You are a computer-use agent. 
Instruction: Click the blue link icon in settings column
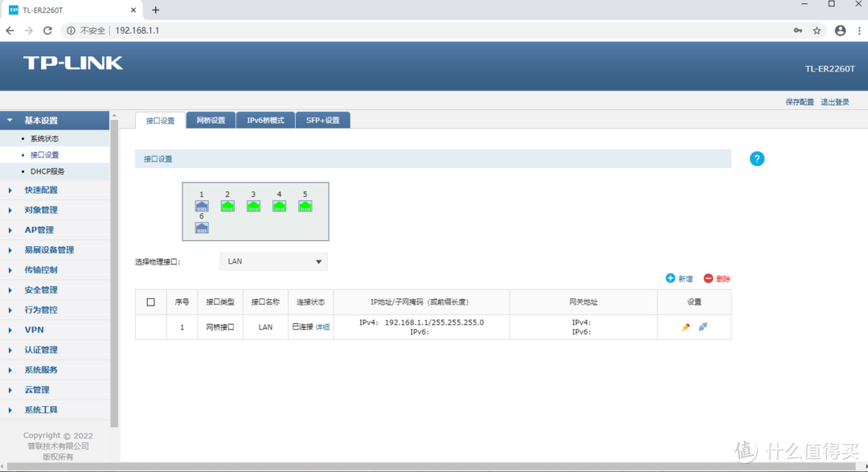click(x=703, y=327)
